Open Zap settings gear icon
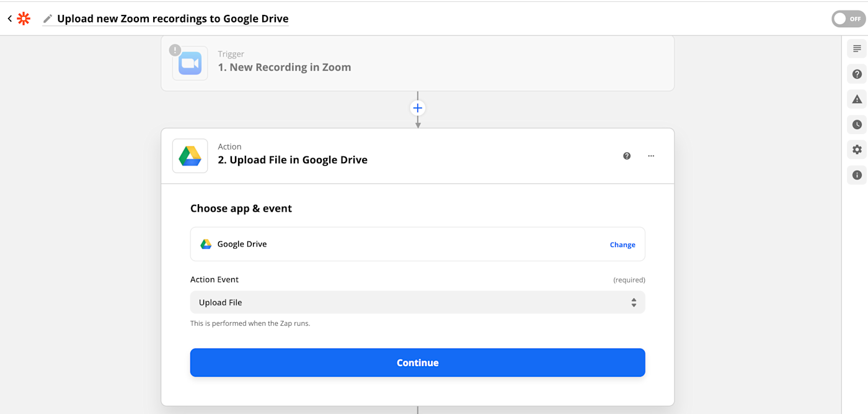The image size is (868, 414). click(857, 150)
